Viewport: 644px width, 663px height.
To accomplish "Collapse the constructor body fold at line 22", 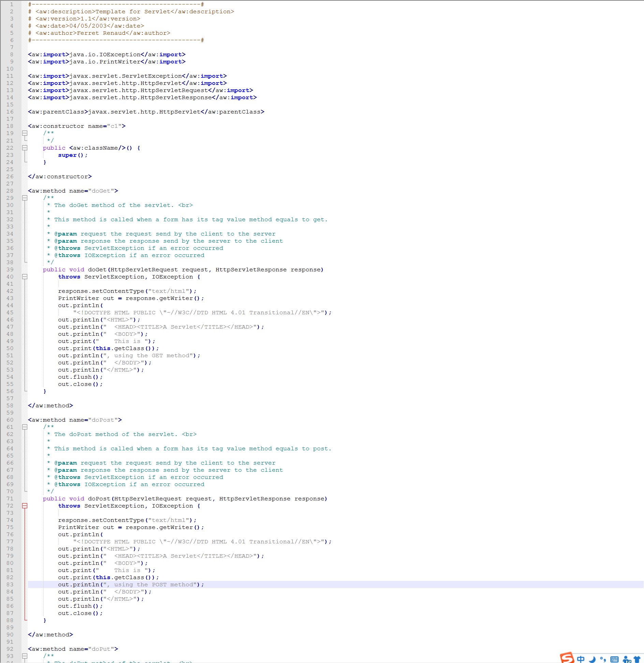I will (x=25, y=148).
